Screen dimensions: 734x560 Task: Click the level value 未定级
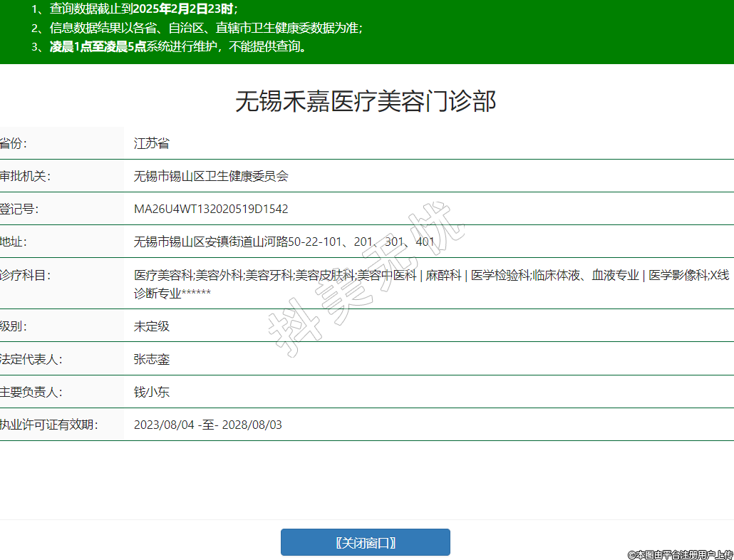click(152, 326)
